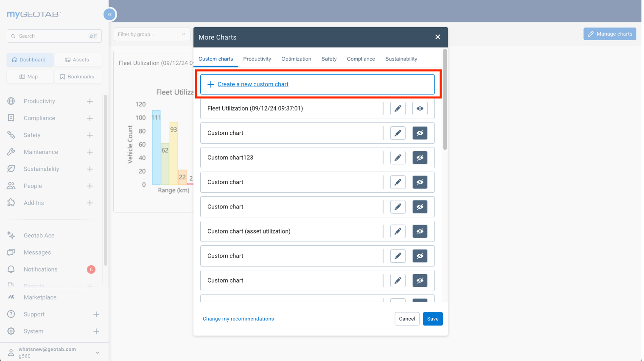The height and width of the screenshot is (361, 644).
Task: Unhide the Custom chart (asset utilization)
Action: (420, 231)
